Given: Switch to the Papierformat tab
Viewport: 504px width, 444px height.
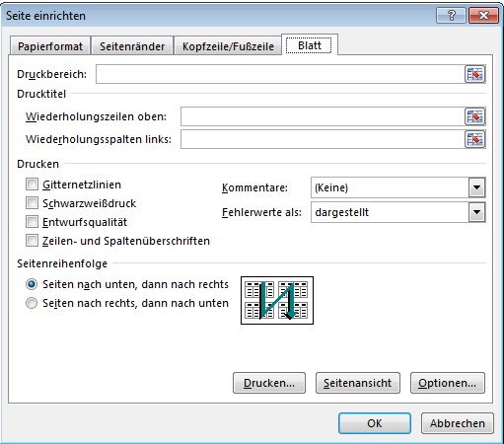Looking at the screenshot, I should pyautogui.click(x=50, y=46).
